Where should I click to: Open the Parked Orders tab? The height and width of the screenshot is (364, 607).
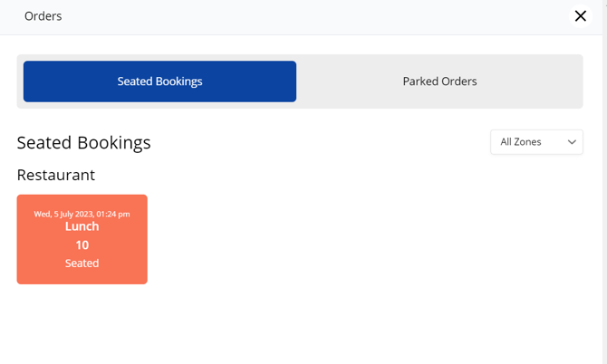click(439, 81)
